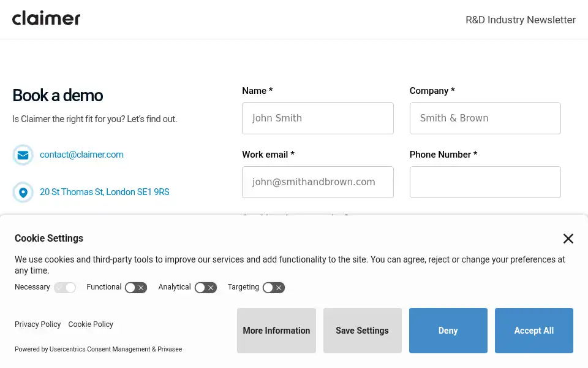This screenshot has width=588, height=368.
Task: Open the R&D Industry Newsletter link
Action: tap(521, 20)
